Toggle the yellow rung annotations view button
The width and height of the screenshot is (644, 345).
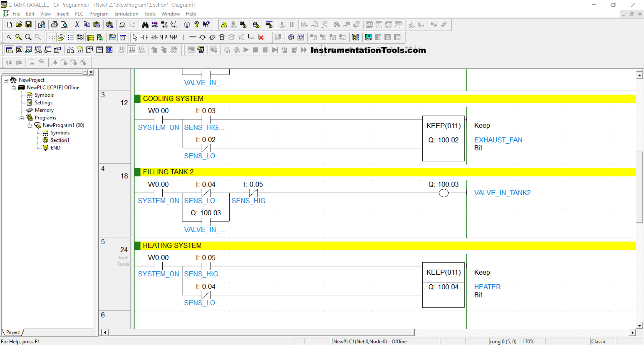click(90, 37)
